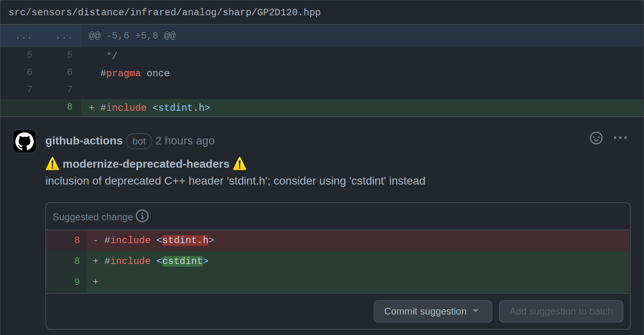
Task: Click the 'bot' label badge
Action: coord(139,141)
